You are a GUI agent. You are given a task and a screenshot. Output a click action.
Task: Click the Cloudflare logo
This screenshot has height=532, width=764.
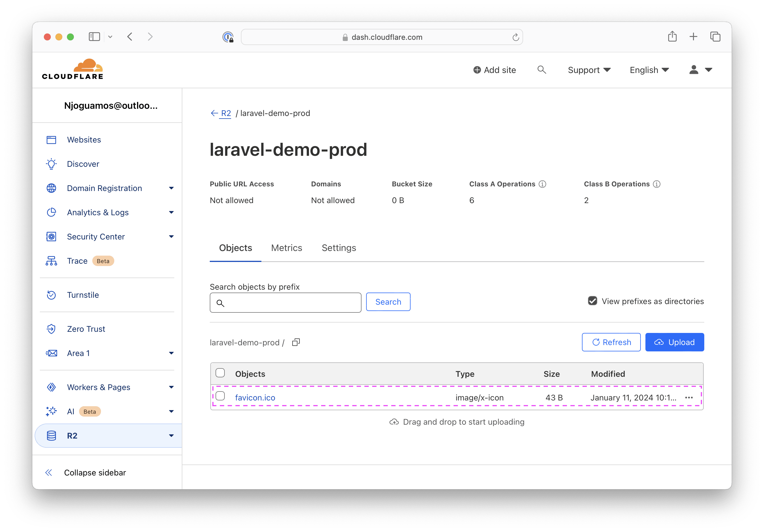click(72, 69)
